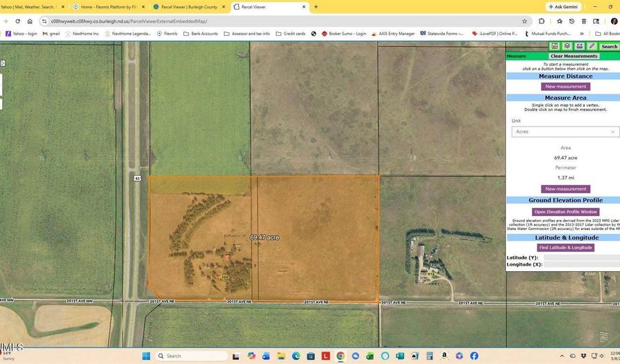Open All Bookmarks folder
Image resolution: width=620 pixels, height=364 pixels.
click(x=608, y=34)
